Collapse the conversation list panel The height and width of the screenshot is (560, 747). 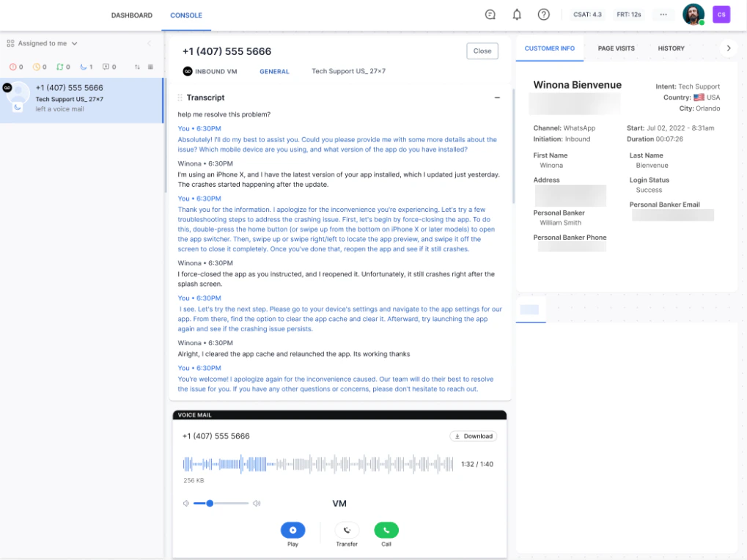tap(149, 43)
